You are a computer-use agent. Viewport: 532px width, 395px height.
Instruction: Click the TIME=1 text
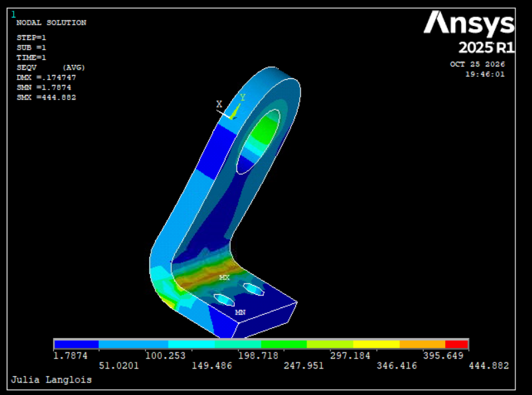[31, 57]
